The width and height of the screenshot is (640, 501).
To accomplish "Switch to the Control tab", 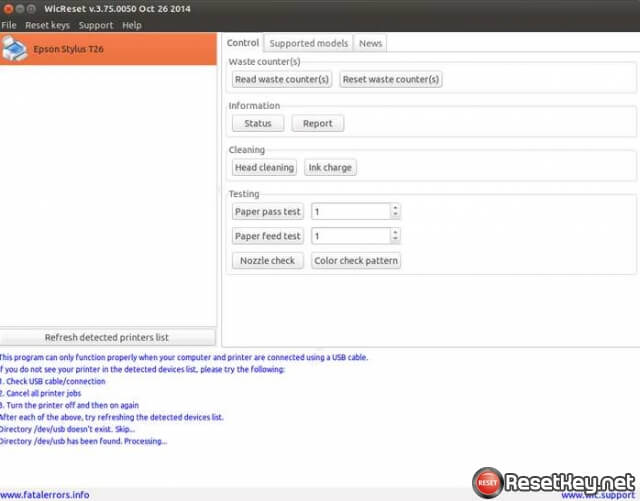I will pos(243,43).
